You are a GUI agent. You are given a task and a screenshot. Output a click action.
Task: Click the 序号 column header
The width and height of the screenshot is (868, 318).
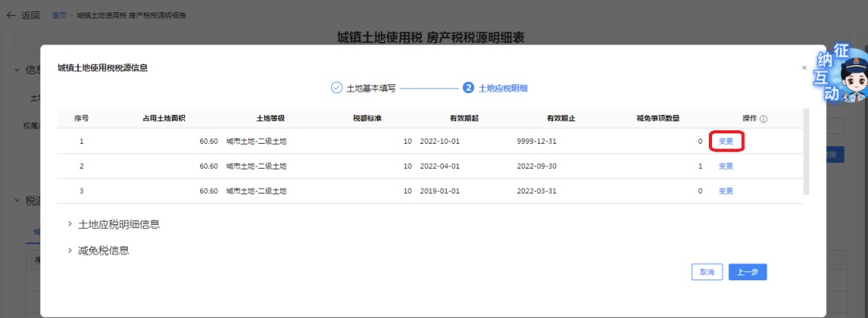(x=82, y=118)
